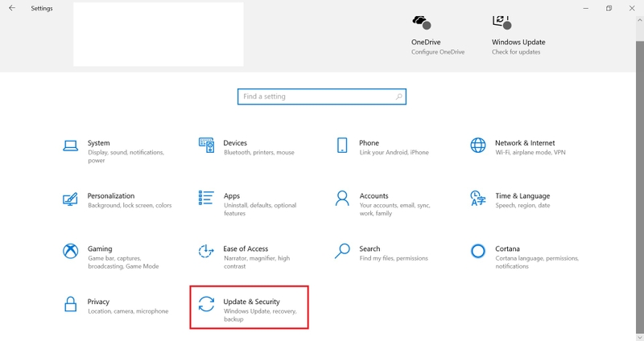Open the Ease of Access icon
This screenshot has height=341, width=644.
tap(206, 251)
